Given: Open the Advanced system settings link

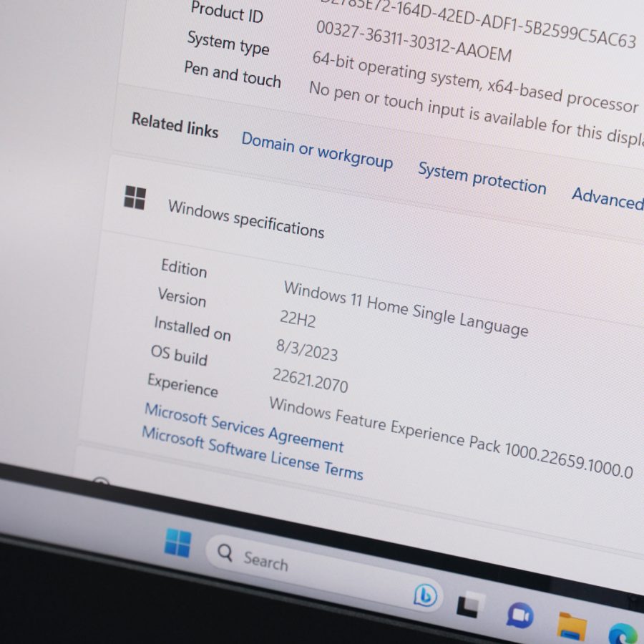Looking at the screenshot, I should click(x=608, y=199).
